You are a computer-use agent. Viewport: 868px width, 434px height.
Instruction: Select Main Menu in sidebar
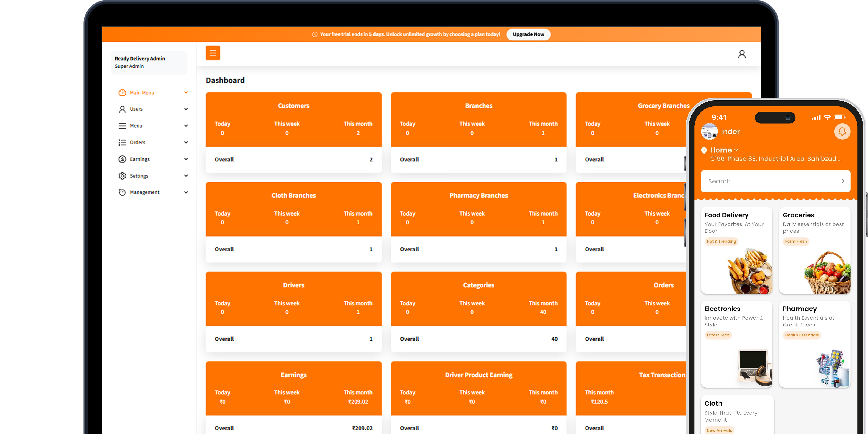point(142,93)
